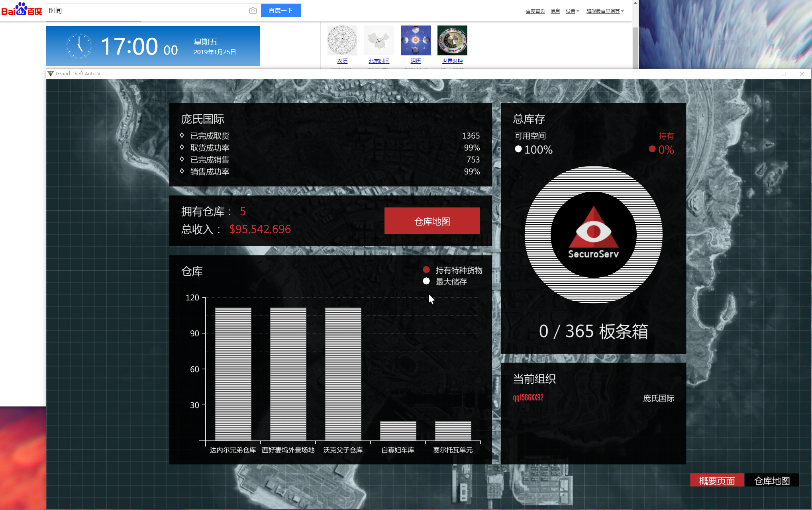Open the 百度首页 link
The height and width of the screenshot is (510, 812).
click(535, 11)
